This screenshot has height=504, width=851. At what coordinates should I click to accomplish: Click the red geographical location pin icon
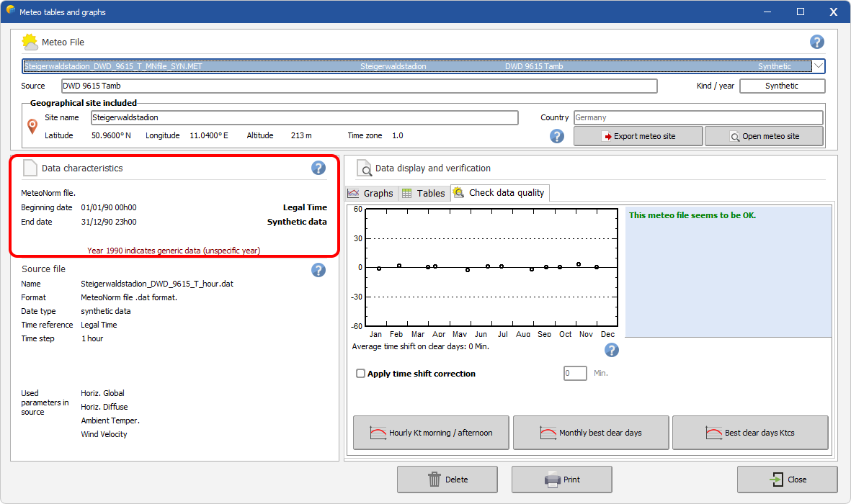tap(32, 127)
